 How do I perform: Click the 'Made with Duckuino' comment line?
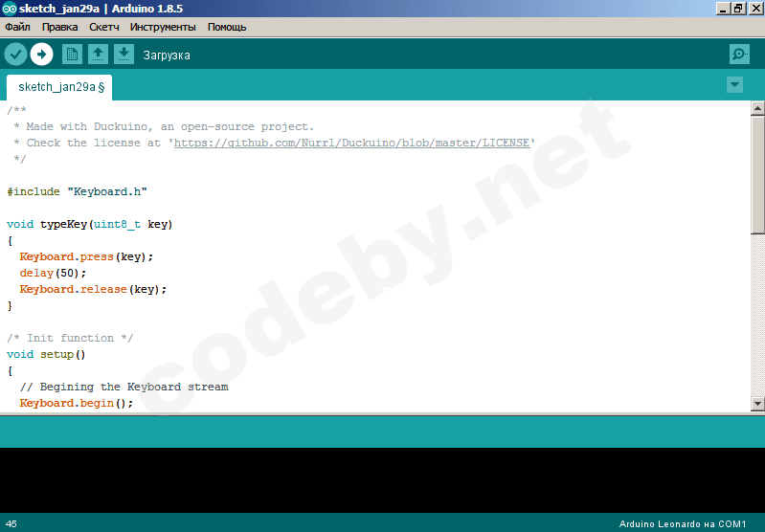pyautogui.click(x=164, y=127)
